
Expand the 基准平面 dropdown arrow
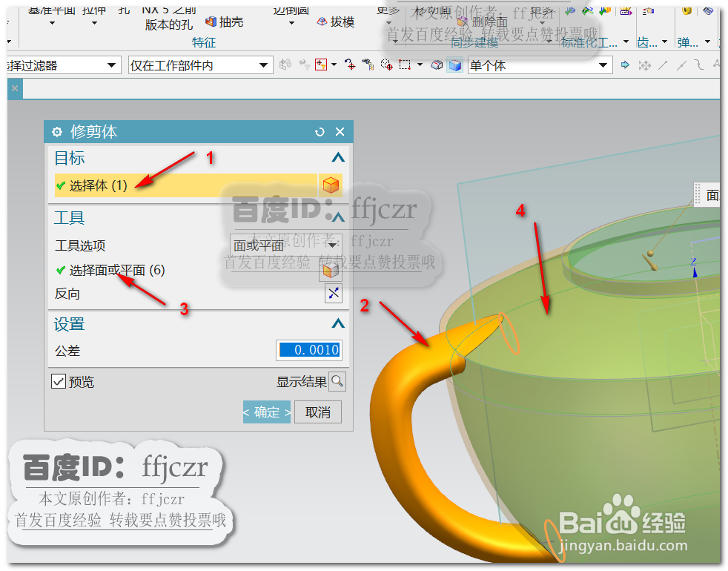pos(52,23)
